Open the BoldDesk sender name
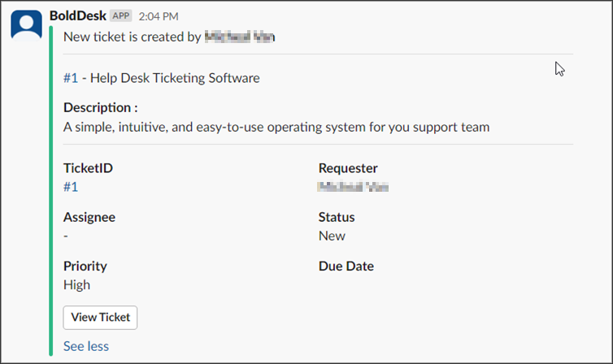 78,15
